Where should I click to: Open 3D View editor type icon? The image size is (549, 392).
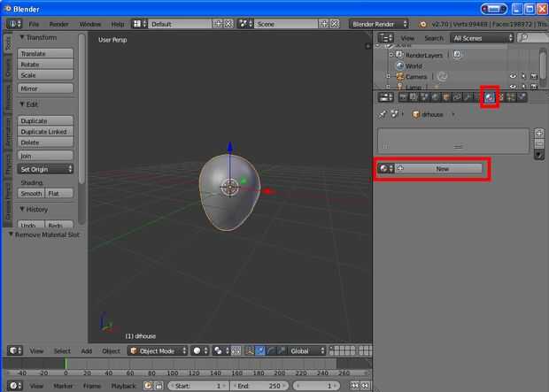click(x=15, y=350)
